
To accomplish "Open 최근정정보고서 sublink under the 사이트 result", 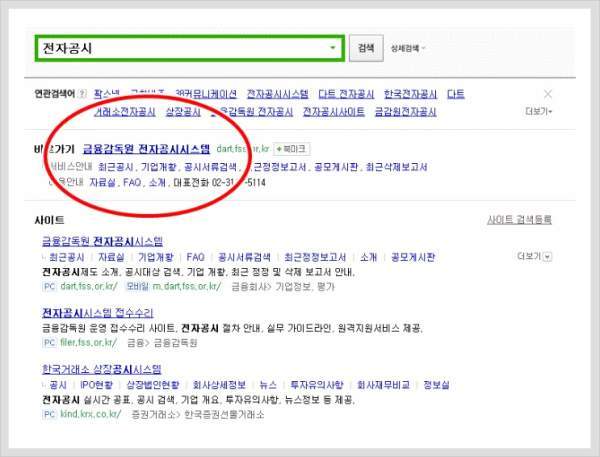I will click(315, 257).
